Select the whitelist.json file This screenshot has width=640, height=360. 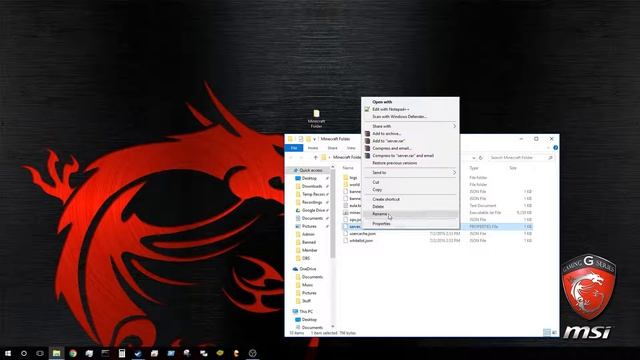point(358,241)
